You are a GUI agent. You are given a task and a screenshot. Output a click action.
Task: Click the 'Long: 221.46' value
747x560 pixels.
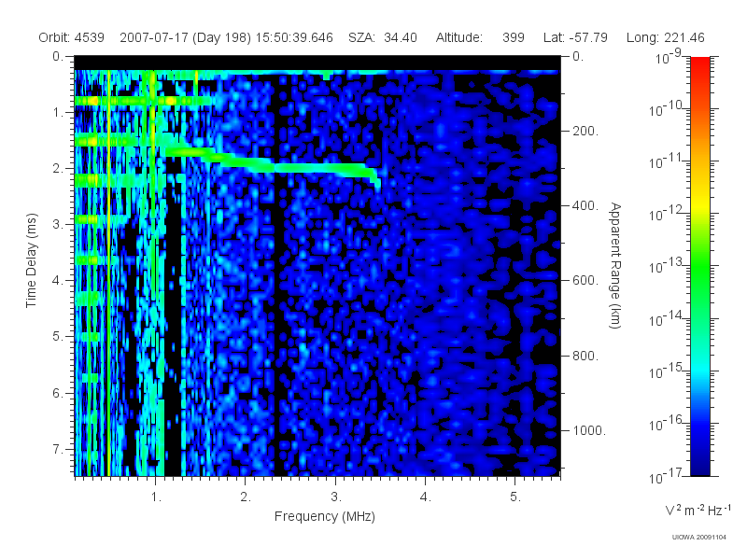click(x=665, y=37)
